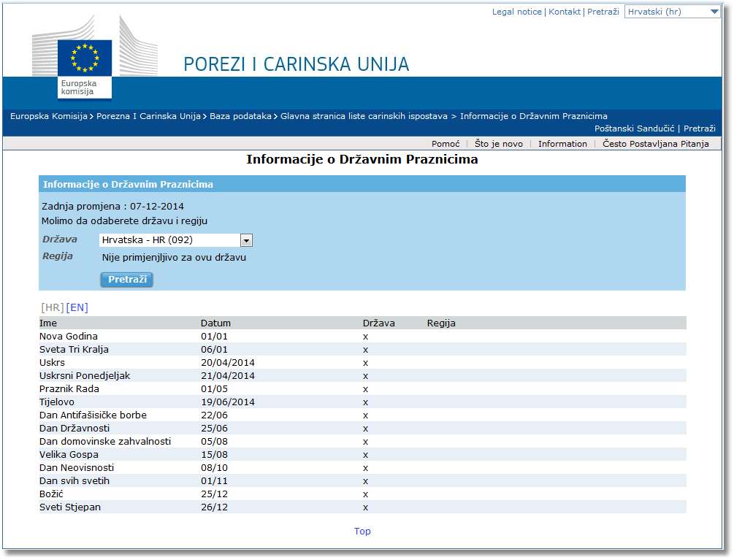Open Baza podataka breadcrumb
This screenshot has height=560, width=734.
[240, 116]
